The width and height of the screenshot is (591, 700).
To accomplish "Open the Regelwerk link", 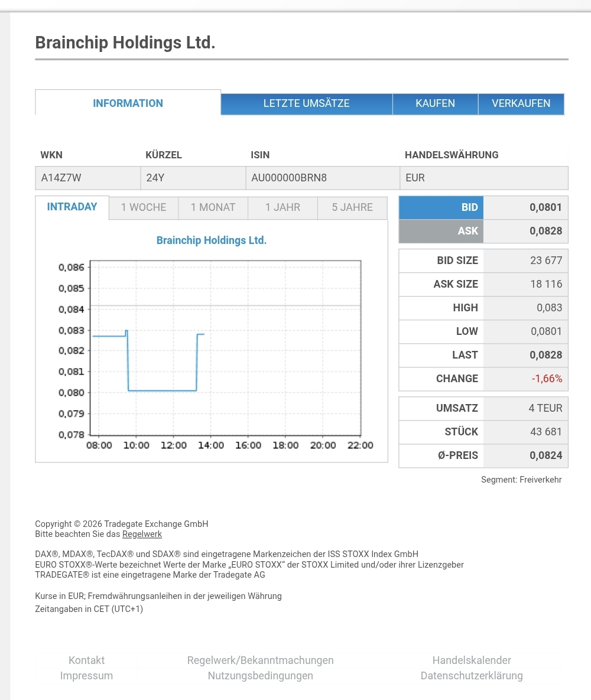I will 142,534.
